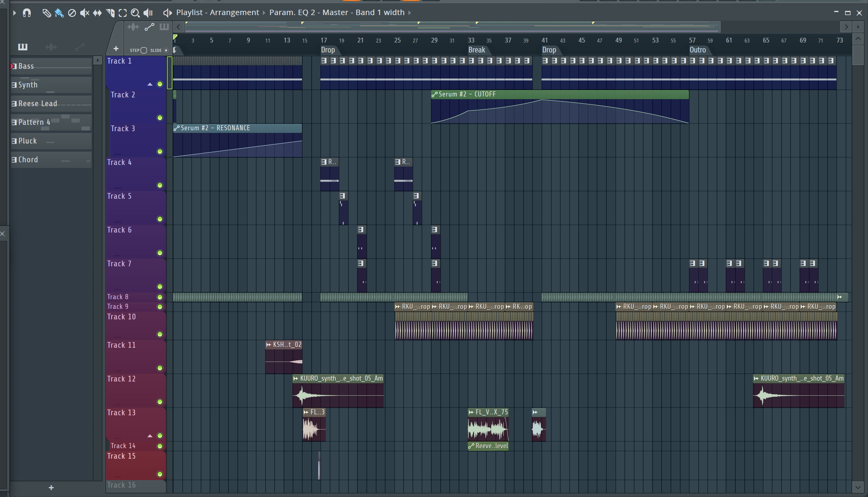Select the Slip tool
Image resolution: width=868 pixels, height=497 pixels.
point(97,13)
